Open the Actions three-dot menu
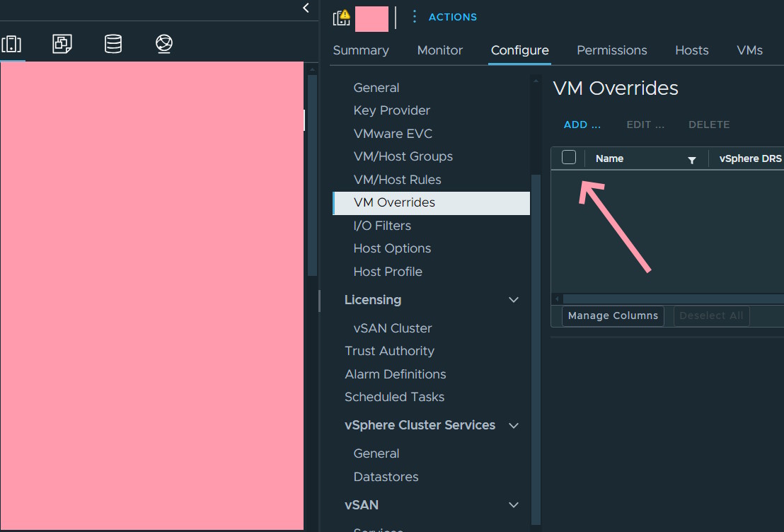This screenshot has height=532, width=784. coord(415,17)
